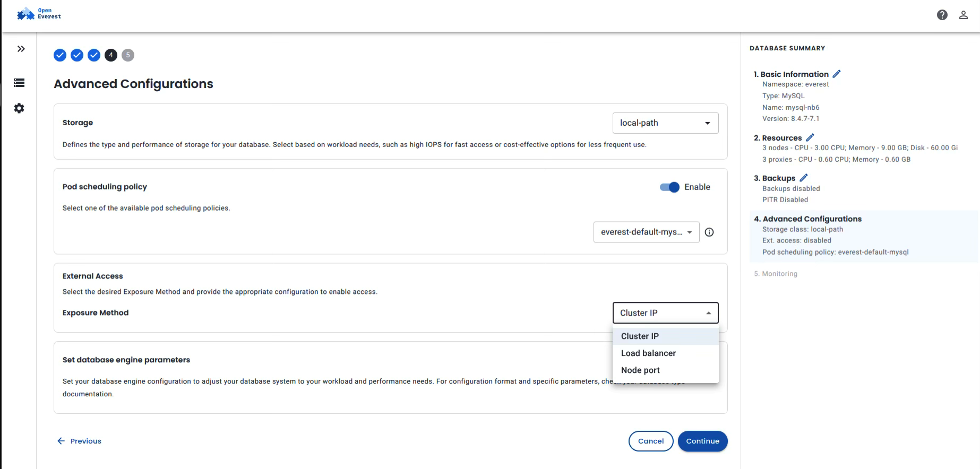
Task: Expand the sidebar with double chevron
Action: tap(21, 49)
